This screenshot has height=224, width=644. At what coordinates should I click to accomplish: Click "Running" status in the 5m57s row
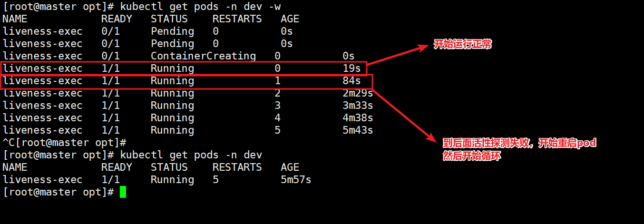pyautogui.click(x=173, y=180)
